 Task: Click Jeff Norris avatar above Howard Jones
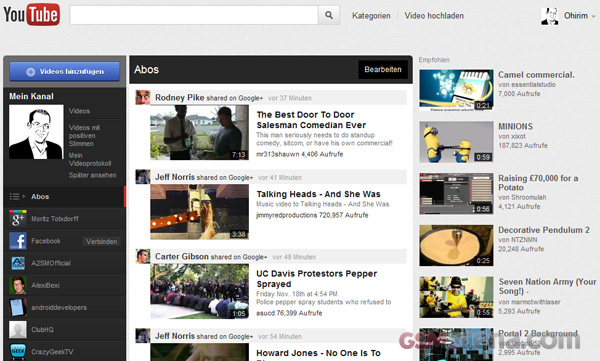coord(143,336)
